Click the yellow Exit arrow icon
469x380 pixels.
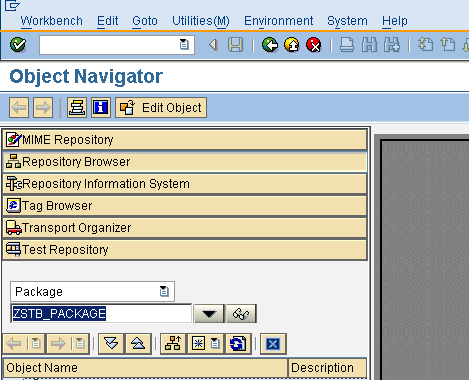coord(292,45)
